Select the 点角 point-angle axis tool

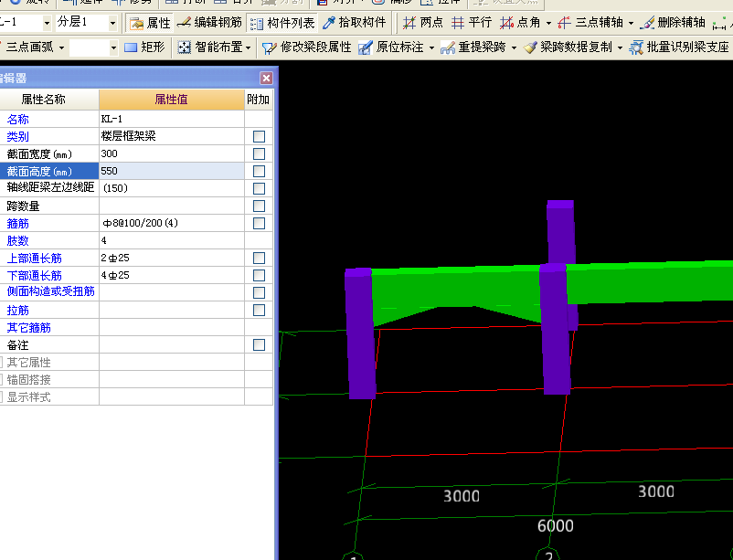click(x=520, y=23)
